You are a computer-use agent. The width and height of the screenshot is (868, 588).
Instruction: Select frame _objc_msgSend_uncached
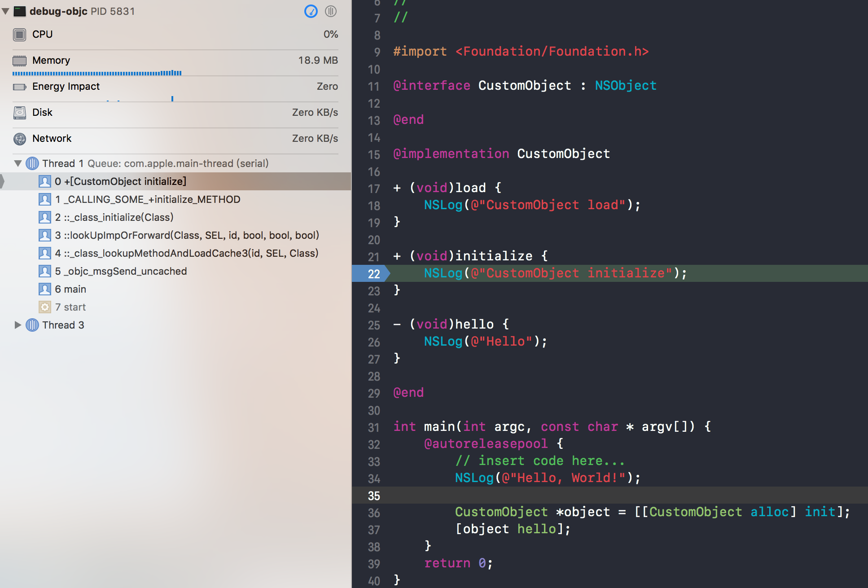[121, 271]
